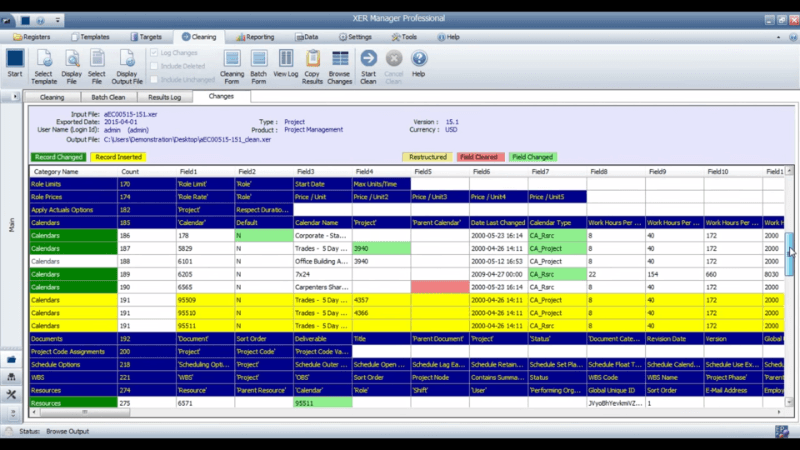The image size is (800, 450).
Task: Select the WBS category row
Action: (73, 378)
